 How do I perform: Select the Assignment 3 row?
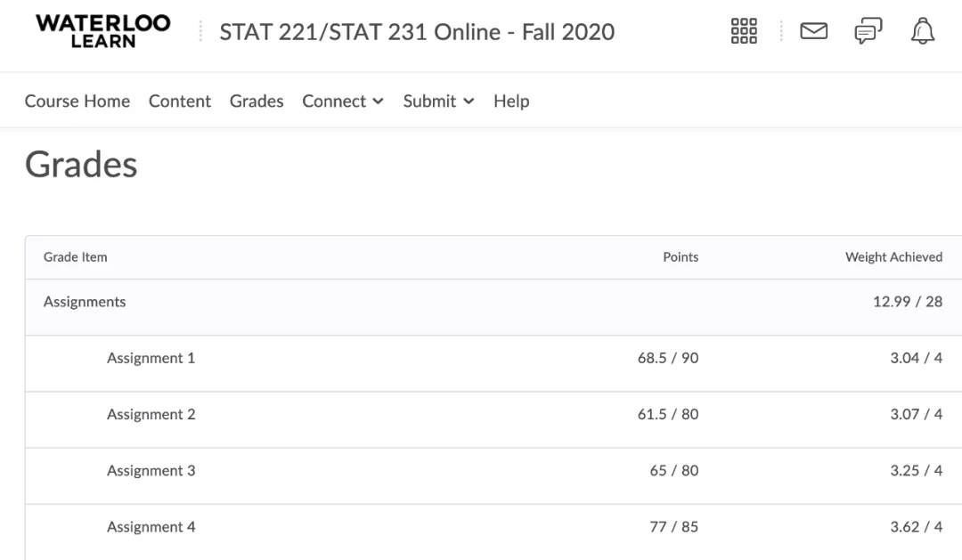tap(151, 471)
